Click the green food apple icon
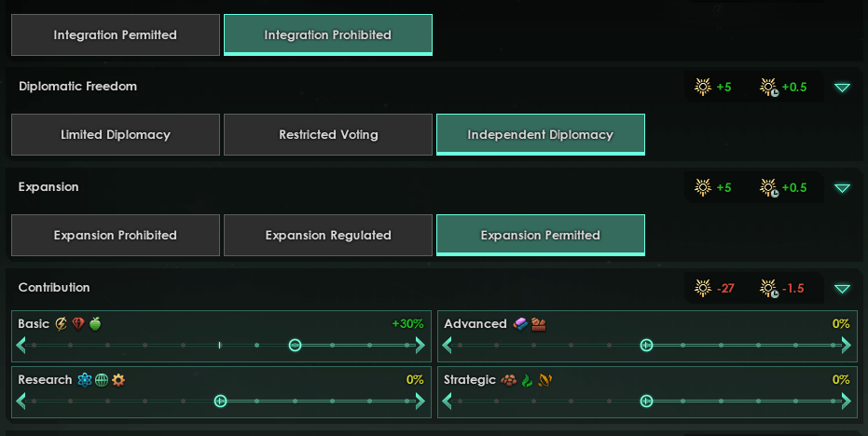Viewport: 868px width, 436px height. pos(95,323)
